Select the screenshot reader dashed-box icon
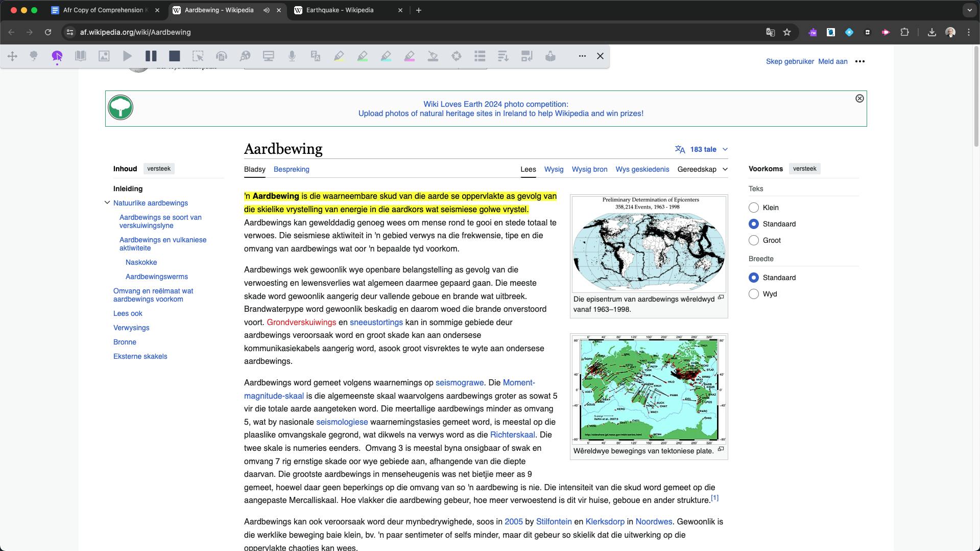 pos(198,56)
